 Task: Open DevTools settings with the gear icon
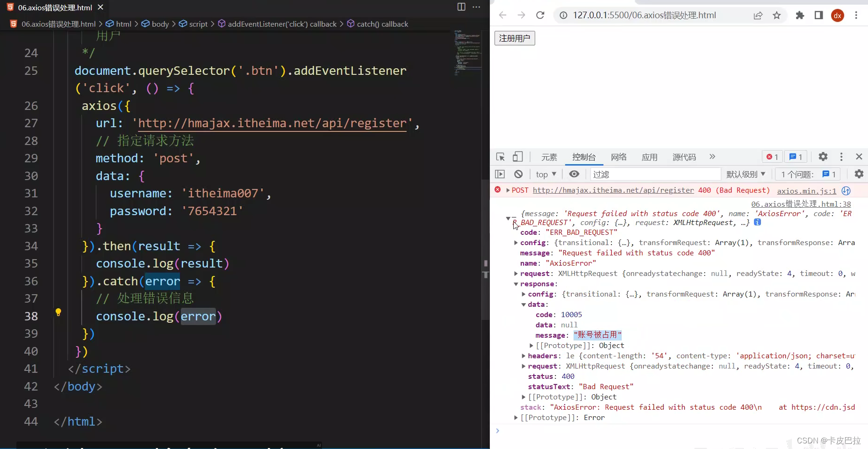tap(823, 157)
